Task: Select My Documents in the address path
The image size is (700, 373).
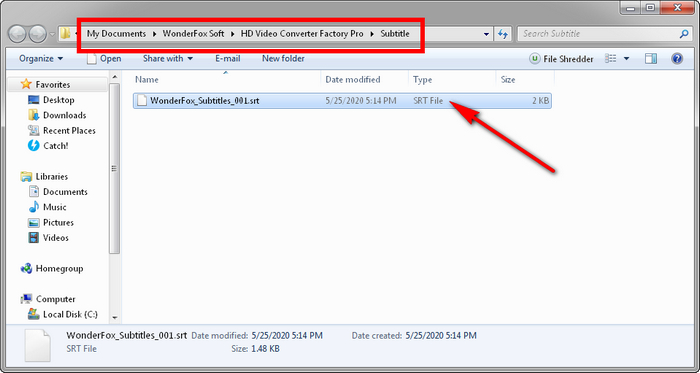Action: coord(116,33)
